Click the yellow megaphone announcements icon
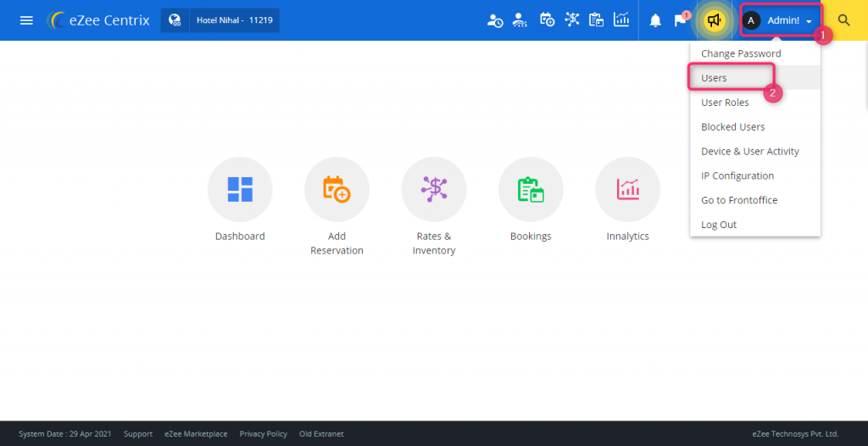This screenshot has width=868, height=446. pyautogui.click(x=715, y=20)
